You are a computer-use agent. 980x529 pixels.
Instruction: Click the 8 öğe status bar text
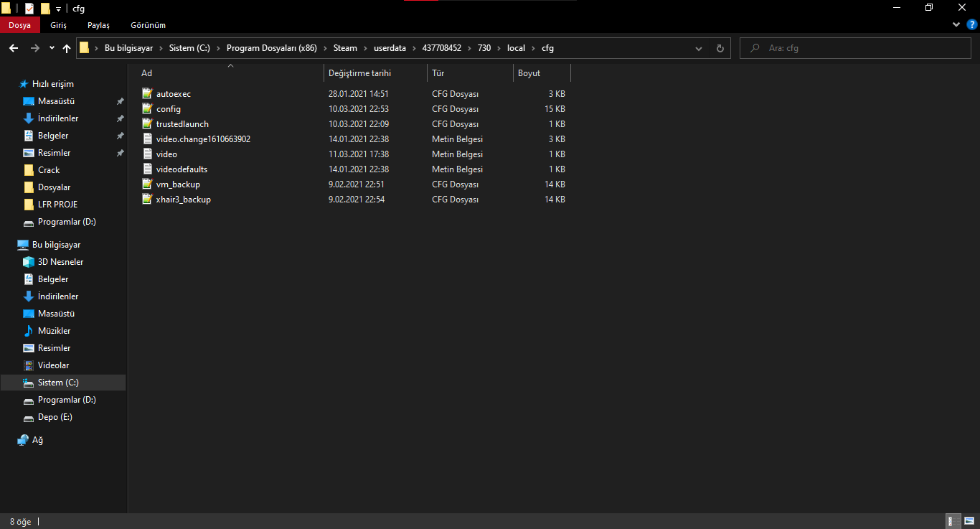coord(21,522)
